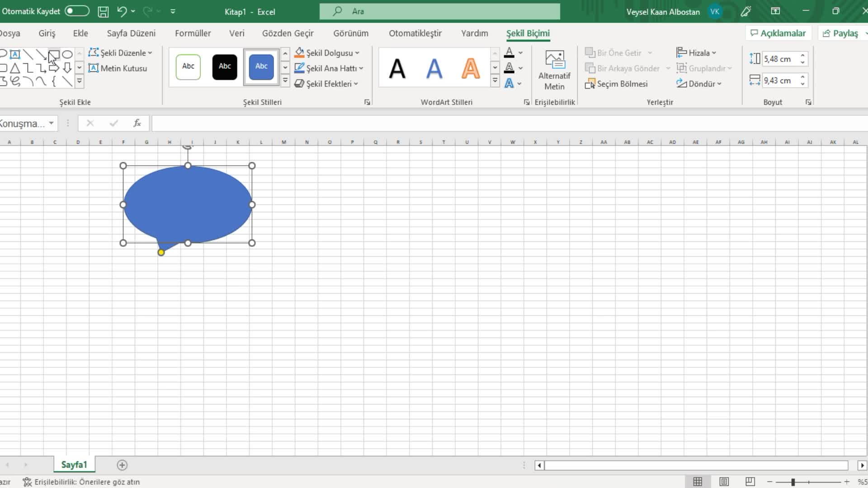Select orange outlined WordArt style A
Screen dimensions: 868x488
coord(470,69)
